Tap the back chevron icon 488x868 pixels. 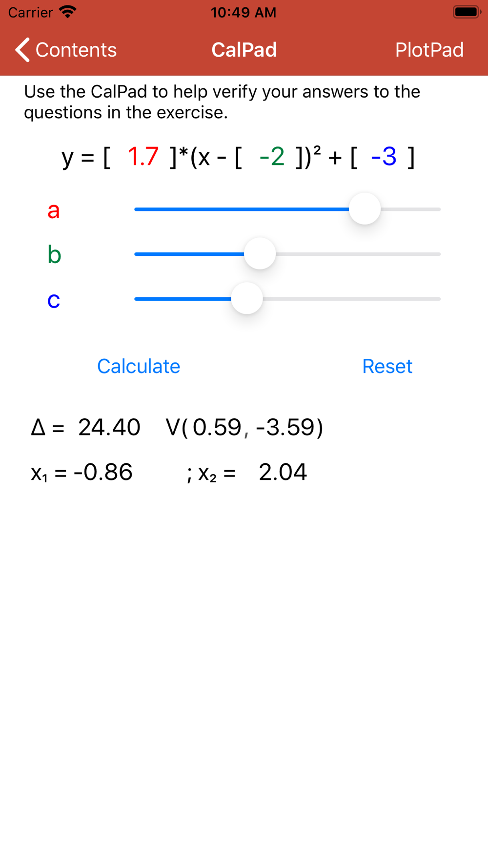tap(22, 50)
